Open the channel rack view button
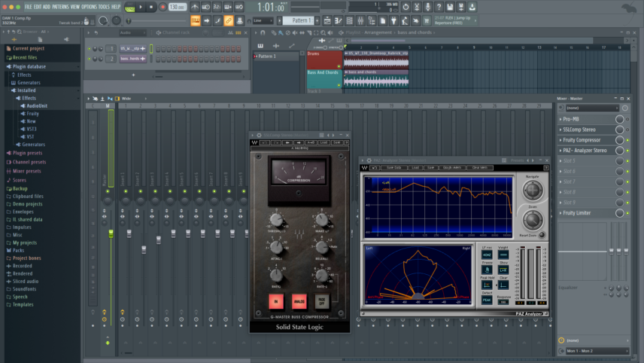The image size is (644, 363). click(350, 20)
